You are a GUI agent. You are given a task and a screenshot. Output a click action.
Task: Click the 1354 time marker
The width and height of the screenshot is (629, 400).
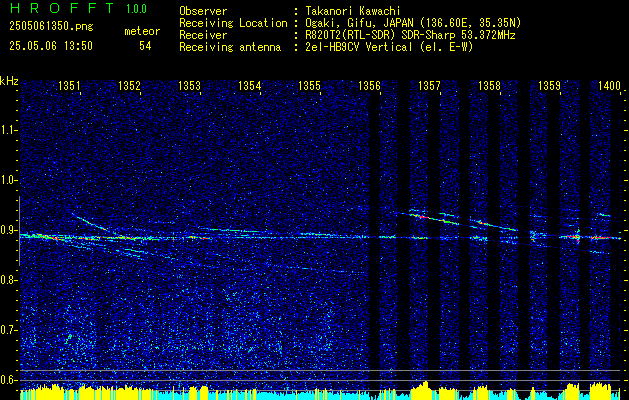click(250, 85)
